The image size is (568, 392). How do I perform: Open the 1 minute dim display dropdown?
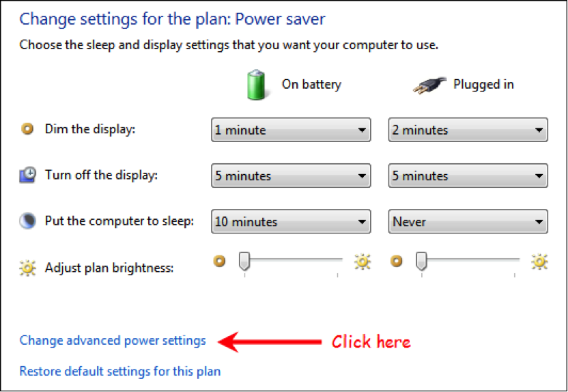[291, 130]
